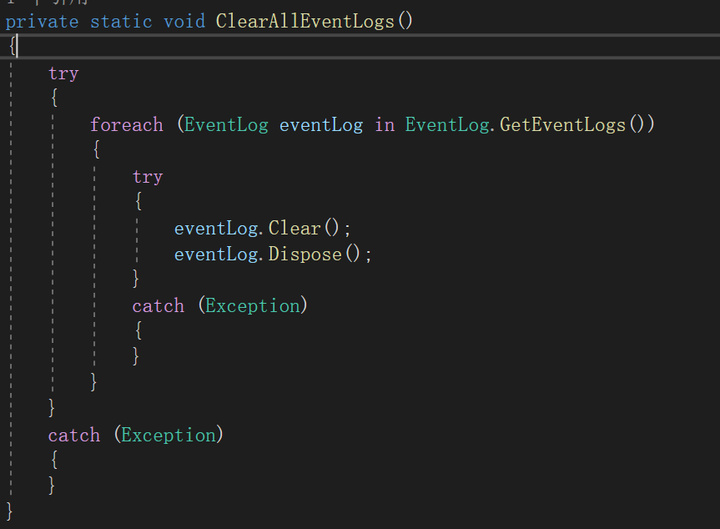Click the 'foreach' keyword

pos(126,125)
